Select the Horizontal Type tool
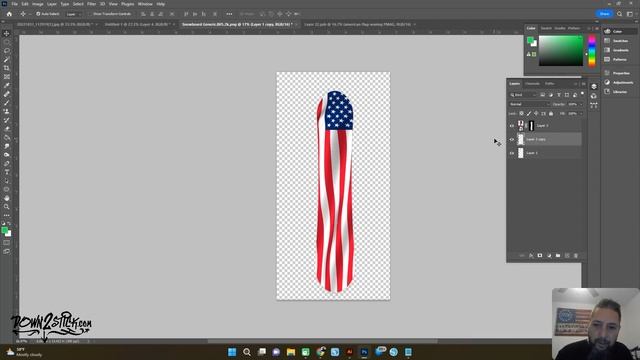The image size is (640, 360). coord(7,172)
